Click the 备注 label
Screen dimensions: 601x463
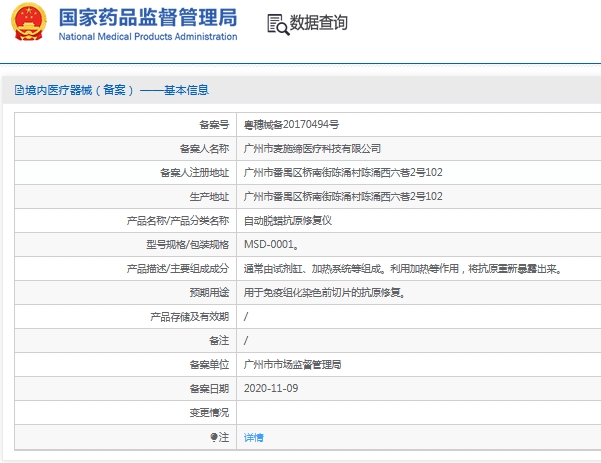tap(219, 340)
